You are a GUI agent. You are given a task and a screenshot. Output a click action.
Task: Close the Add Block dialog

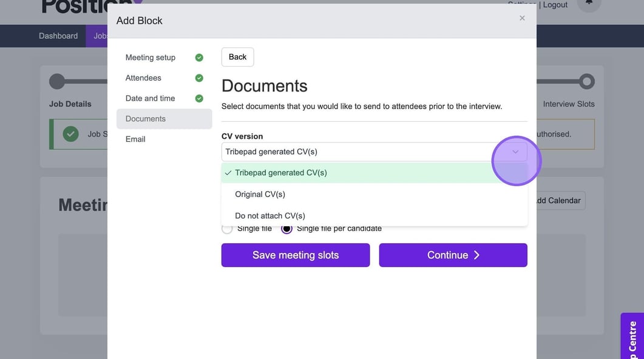coord(522,18)
